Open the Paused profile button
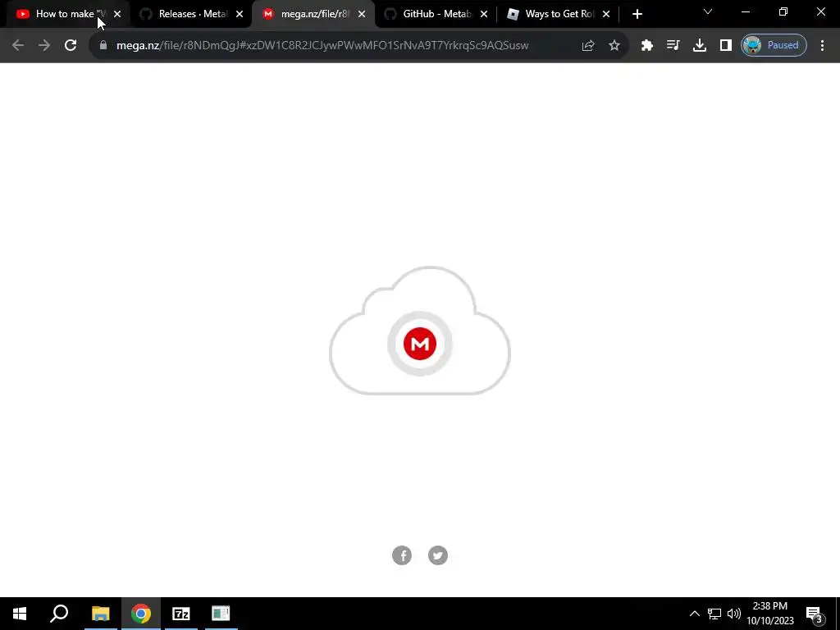This screenshot has height=630, width=840. pos(774,45)
